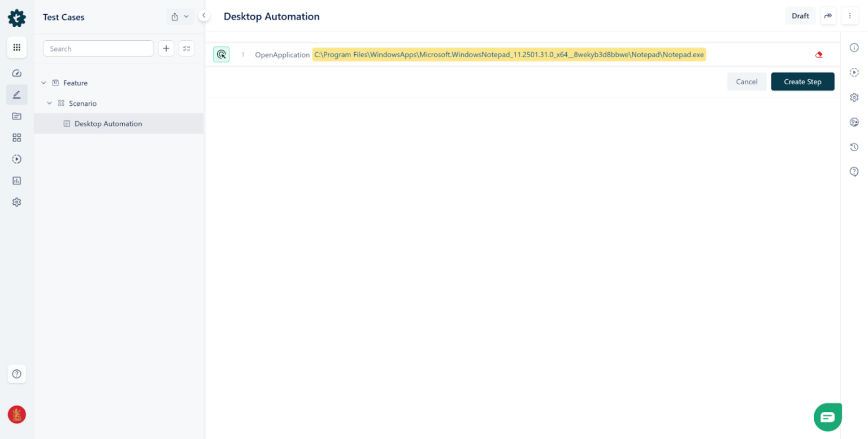Open the test runs play icon
The image size is (868, 439).
pyautogui.click(x=17, y=159)
